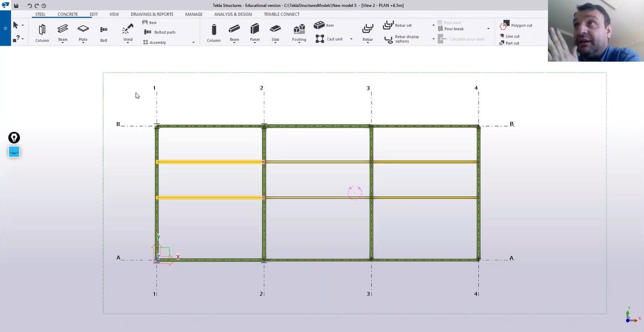Click the XYZ axis indicator in view corner
This screenshot has height=332, width=644.
pyautogui.click(x=632, y=315)
